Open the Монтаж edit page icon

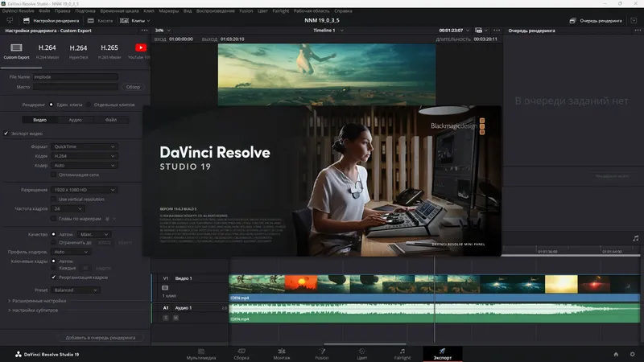click(x=282, y=352)
